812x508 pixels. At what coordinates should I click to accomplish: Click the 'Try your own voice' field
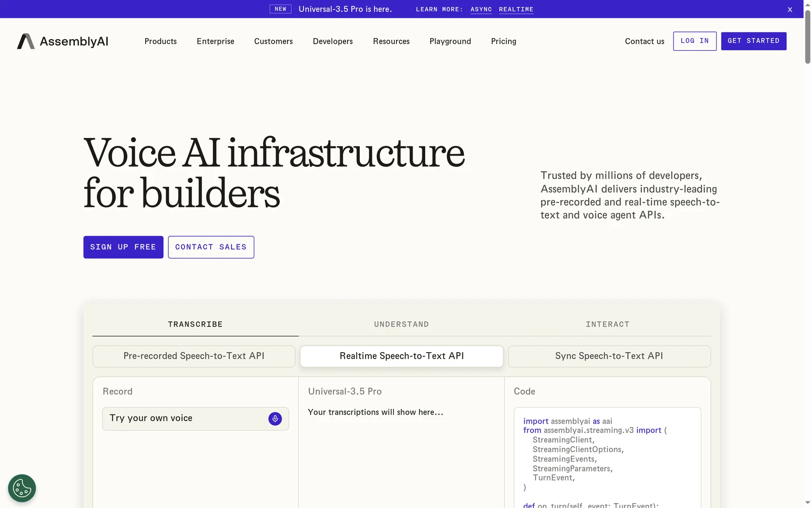coord(195,419)
